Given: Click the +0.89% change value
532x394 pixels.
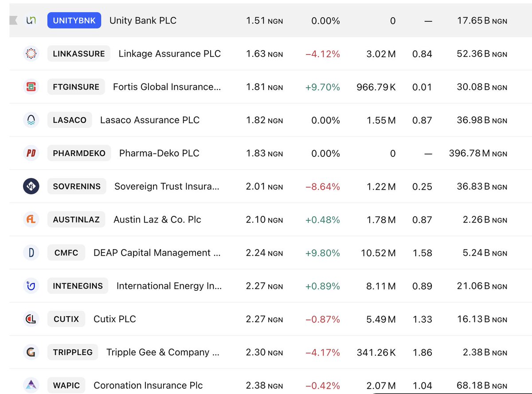Looking at the screenshot, I should 323,286.
